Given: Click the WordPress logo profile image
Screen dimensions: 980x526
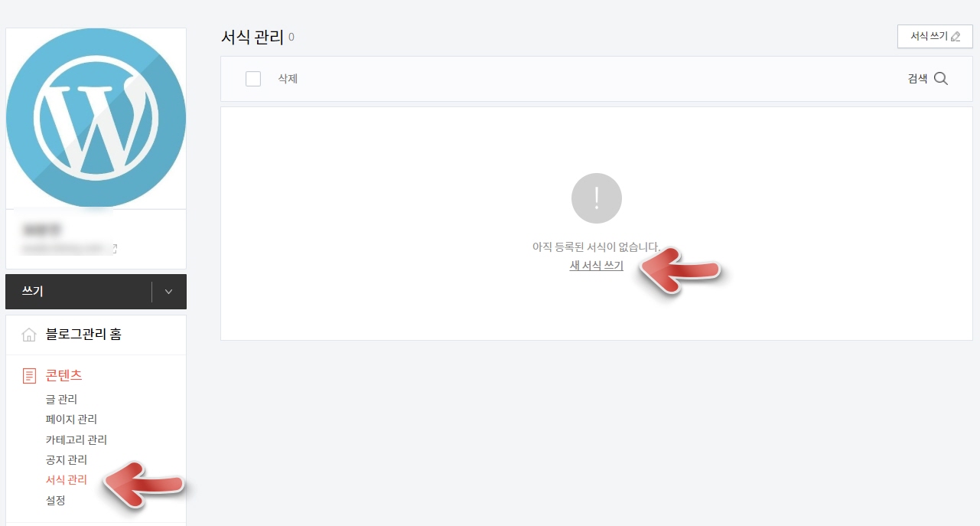Looking at the screenshot, I should click(x=96, y=118).
